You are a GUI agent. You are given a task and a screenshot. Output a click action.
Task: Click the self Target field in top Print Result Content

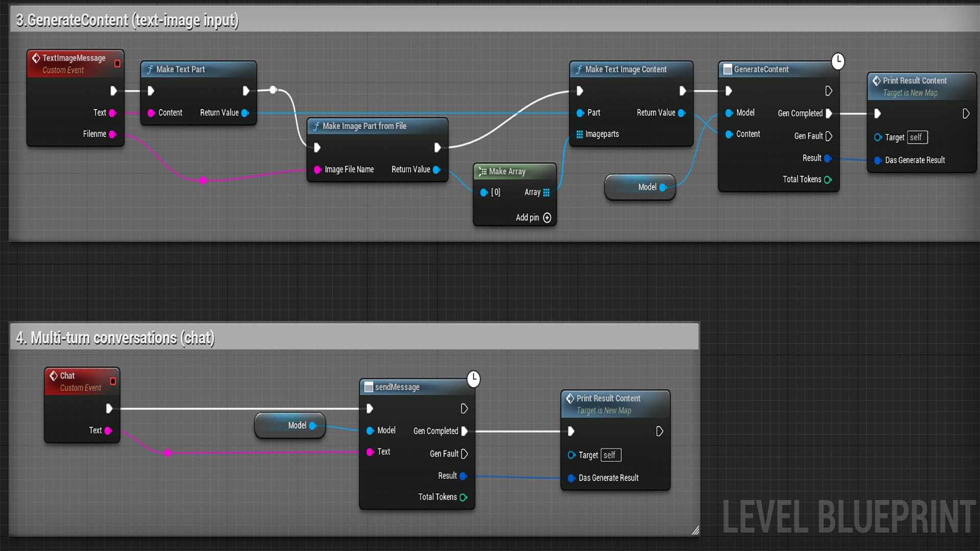917,137
